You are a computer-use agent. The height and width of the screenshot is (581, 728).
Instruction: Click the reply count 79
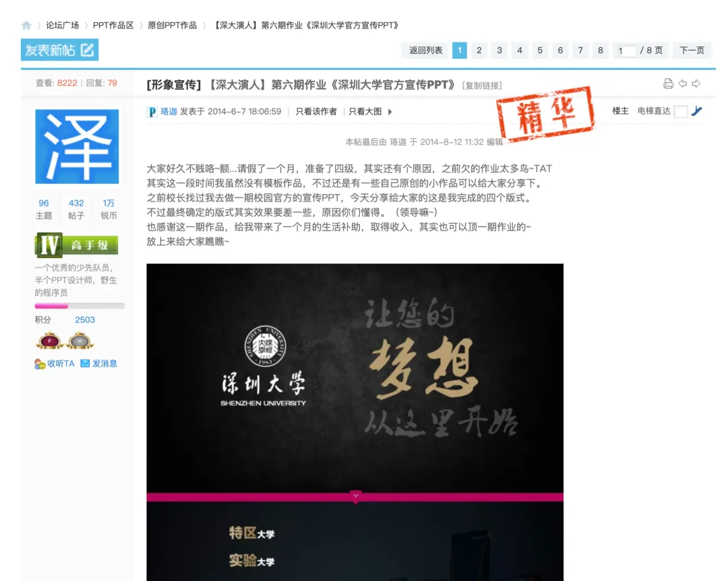[x=113, y=83]
